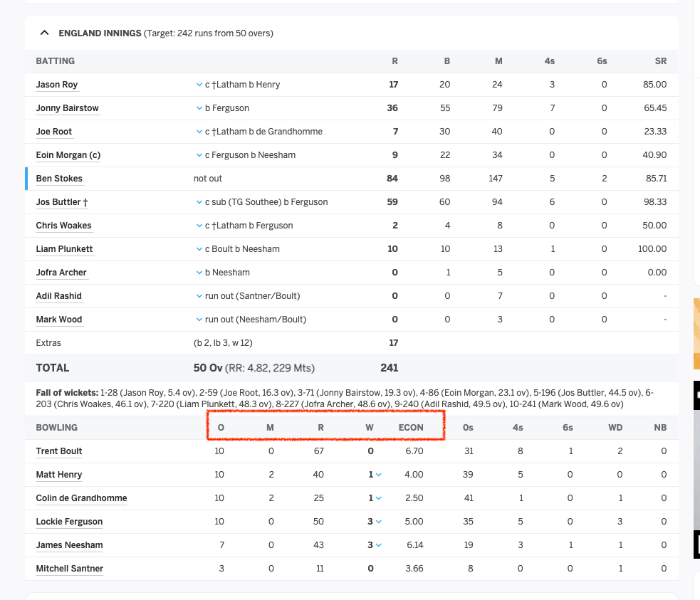Screen dimensions: 700x600
Task: Click the SR batting column header
Action: point(661,61)
